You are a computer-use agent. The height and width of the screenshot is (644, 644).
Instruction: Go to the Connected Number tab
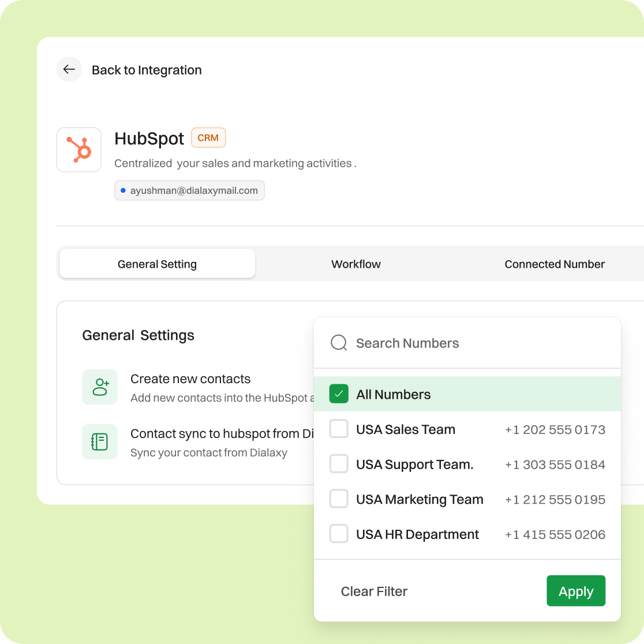coord(554,264)
